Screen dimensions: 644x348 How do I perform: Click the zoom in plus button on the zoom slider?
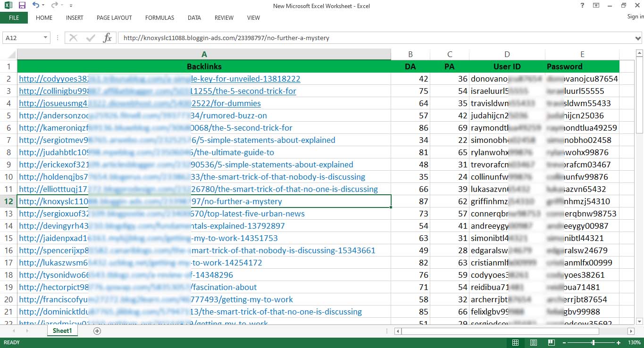619,342
